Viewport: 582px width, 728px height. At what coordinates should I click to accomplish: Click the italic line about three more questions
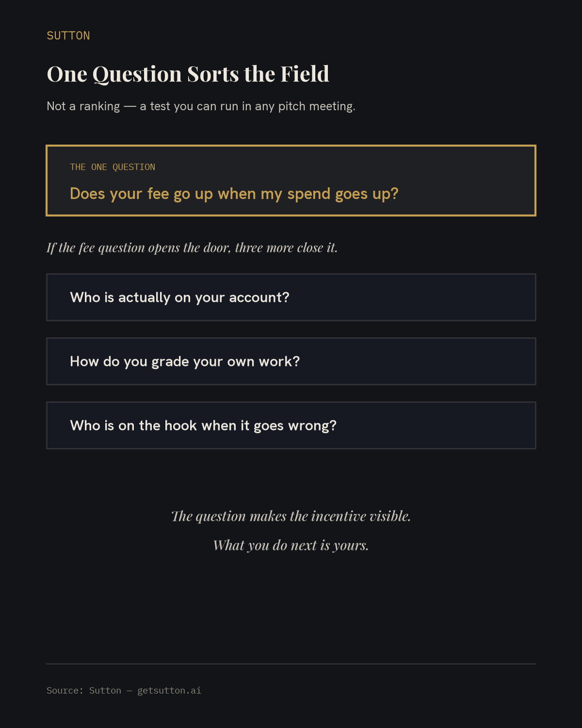pyautogui.click(x=192, y=248)
